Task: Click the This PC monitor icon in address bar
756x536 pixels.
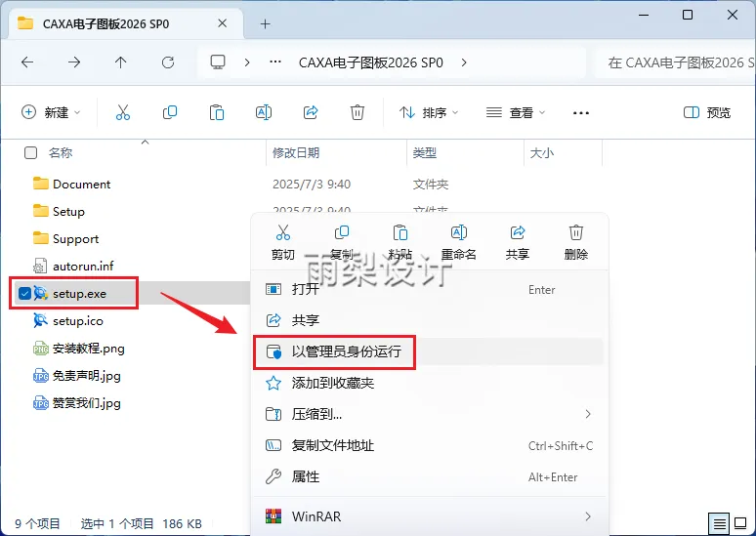Action: [218, 62]
